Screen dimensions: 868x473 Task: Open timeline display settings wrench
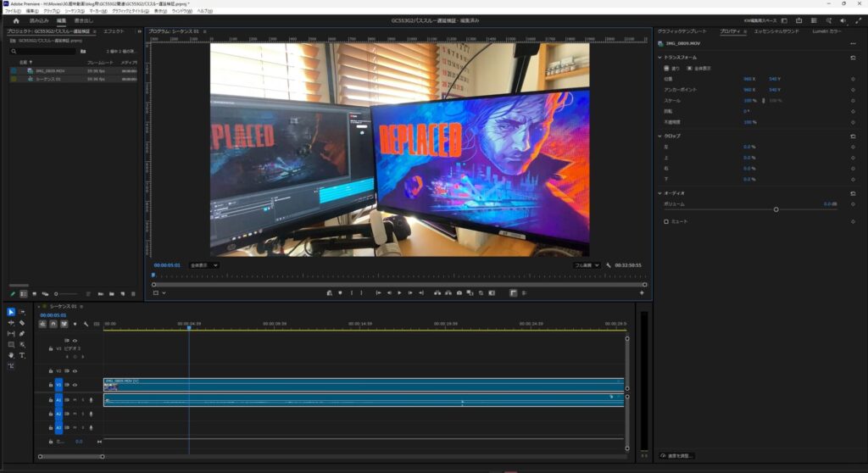pos(86,324)
